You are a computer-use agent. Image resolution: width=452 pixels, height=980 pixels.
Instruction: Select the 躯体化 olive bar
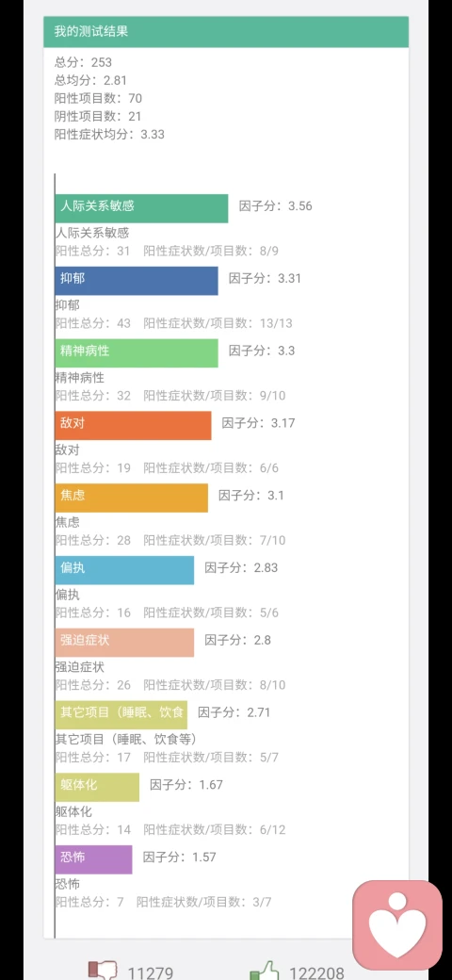click(x=97, y=788)
